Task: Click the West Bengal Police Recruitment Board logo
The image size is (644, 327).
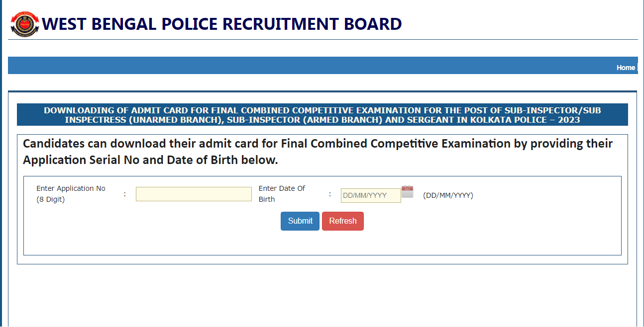Action: click(24, 23)
